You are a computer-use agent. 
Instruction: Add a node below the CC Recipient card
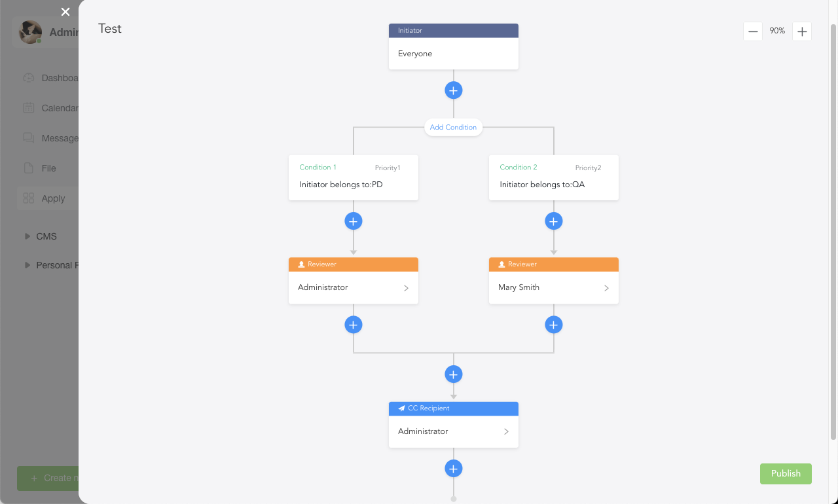pos(454,469)
